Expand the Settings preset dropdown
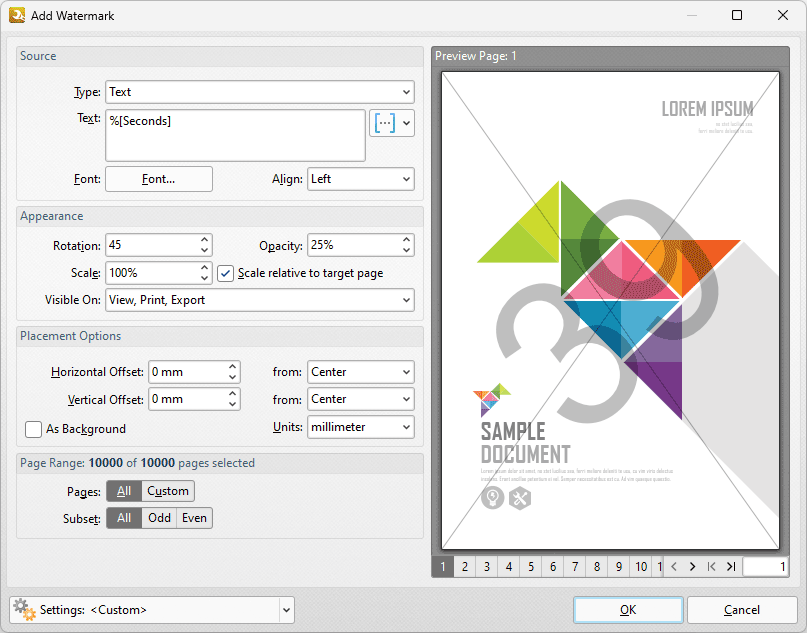This screenshot has width=807, height=633. point(286,610)
